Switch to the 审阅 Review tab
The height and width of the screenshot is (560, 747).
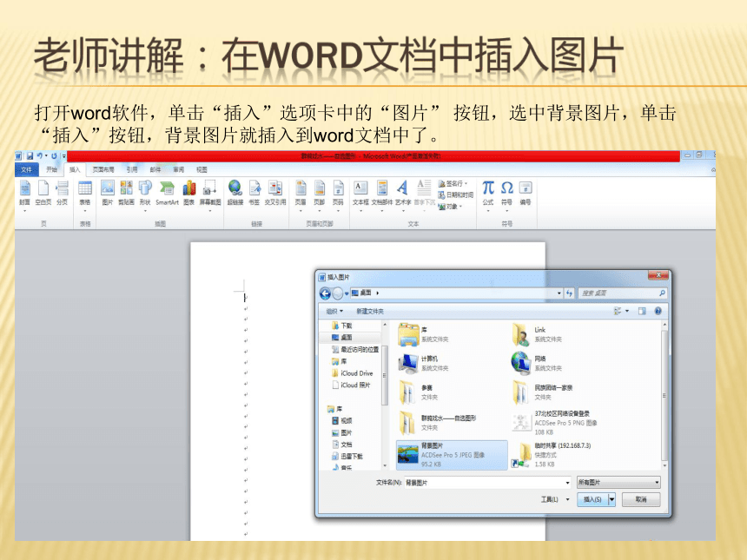pos(179,169)
